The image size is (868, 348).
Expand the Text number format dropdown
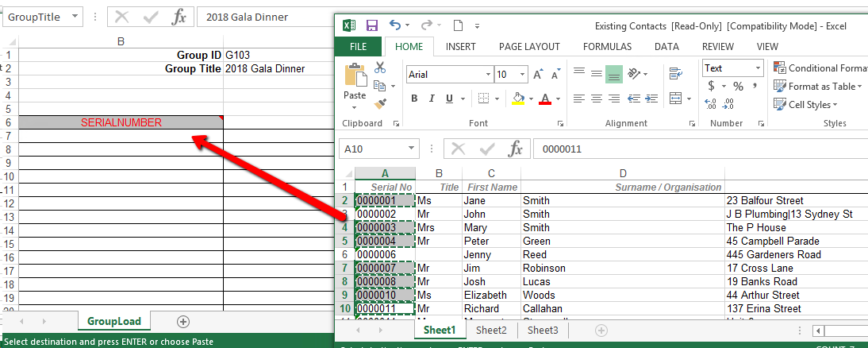pos(758,68)
